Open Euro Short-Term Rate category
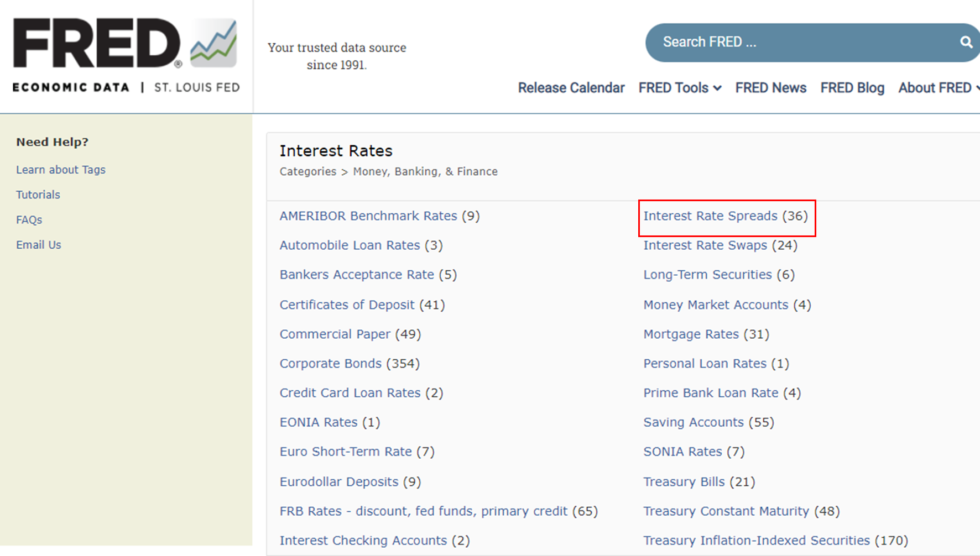Viewport: 980px width, 556px height. [x=346, y=452]
